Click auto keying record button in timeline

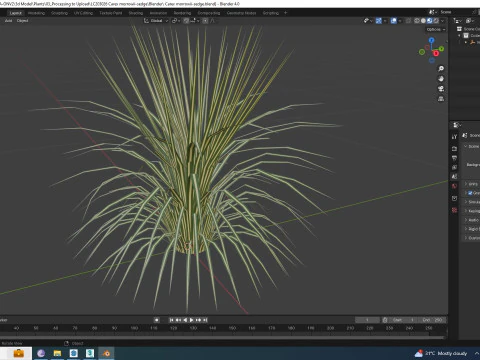tap(157, 320)
